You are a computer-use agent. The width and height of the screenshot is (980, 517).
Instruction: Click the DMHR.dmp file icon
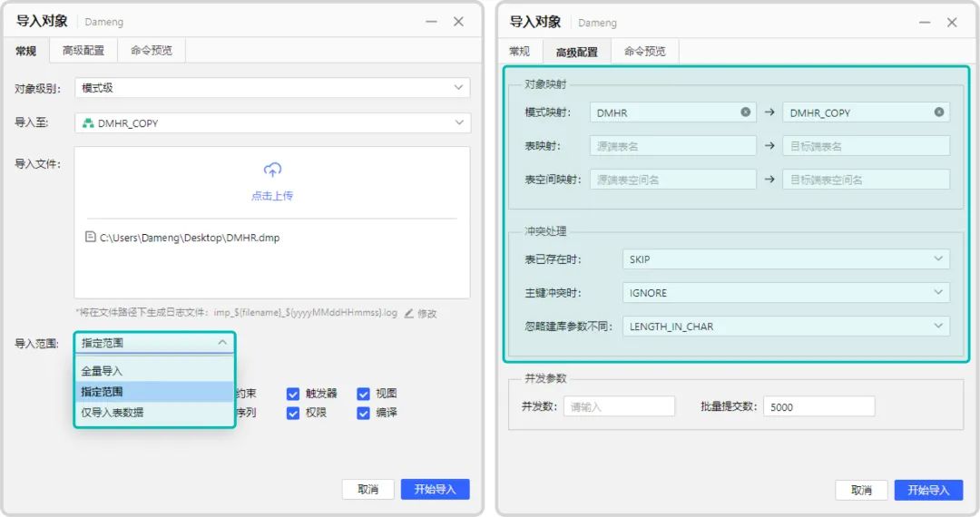(x=90, y=238)
